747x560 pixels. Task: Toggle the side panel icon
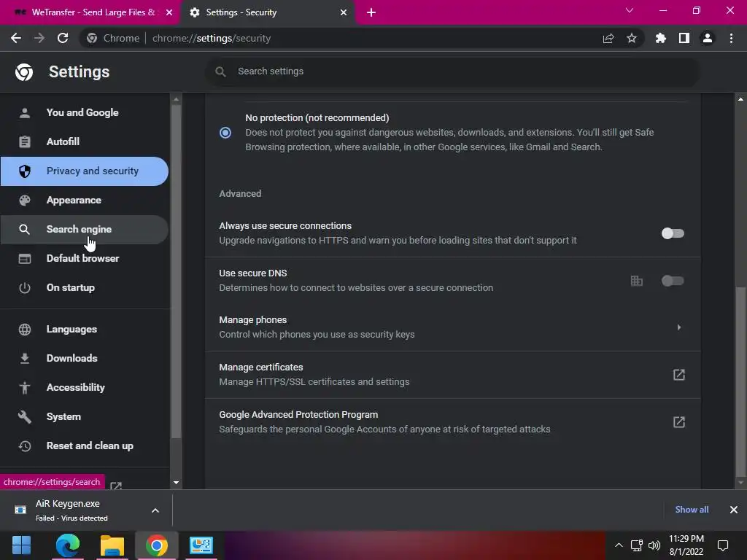pos(684,38)
